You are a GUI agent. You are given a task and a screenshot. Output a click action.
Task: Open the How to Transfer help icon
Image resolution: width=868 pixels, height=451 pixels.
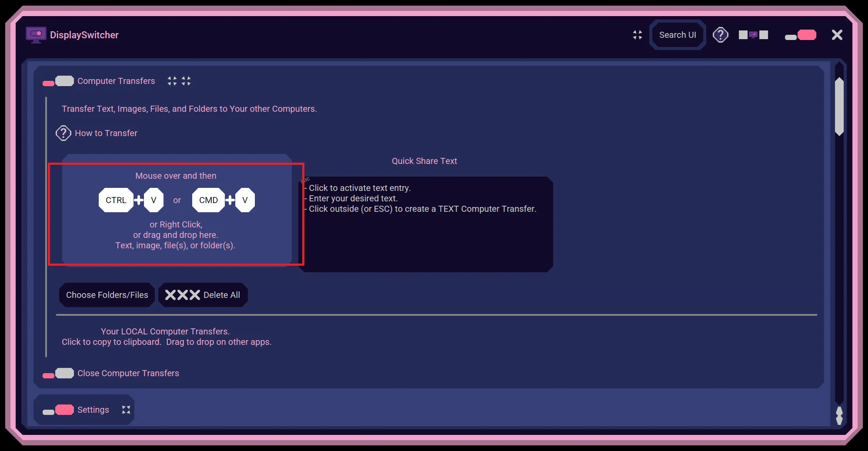click(x=63, y=133)
